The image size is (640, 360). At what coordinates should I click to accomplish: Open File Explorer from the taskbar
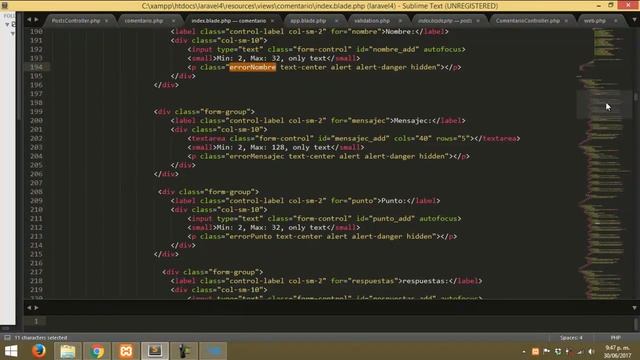point(68,351)
